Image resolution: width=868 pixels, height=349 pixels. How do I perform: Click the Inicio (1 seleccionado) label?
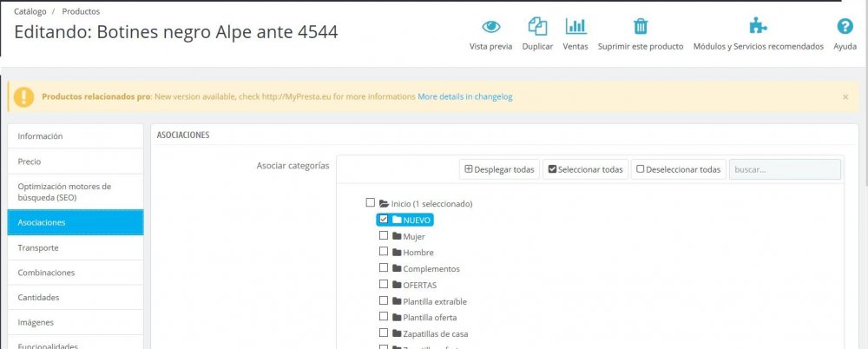tap(431, 204)
